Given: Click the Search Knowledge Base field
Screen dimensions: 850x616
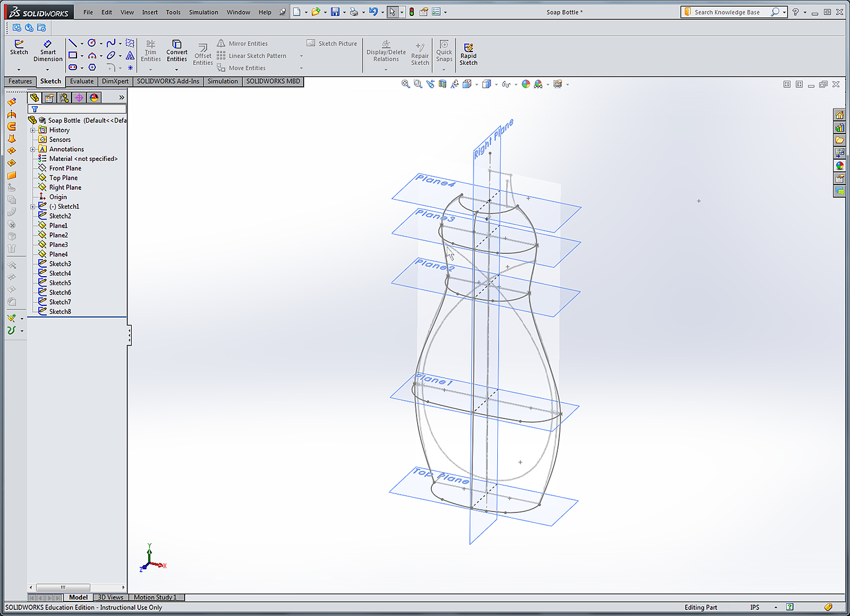Looking at the screenshot, I should click(729, 12).
